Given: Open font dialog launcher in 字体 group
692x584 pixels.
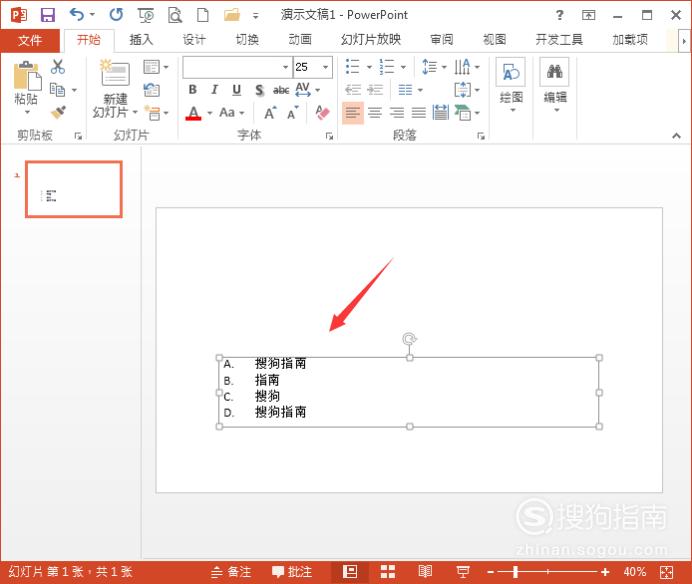Looking at the screenshot, I should (x=329, y=136).
